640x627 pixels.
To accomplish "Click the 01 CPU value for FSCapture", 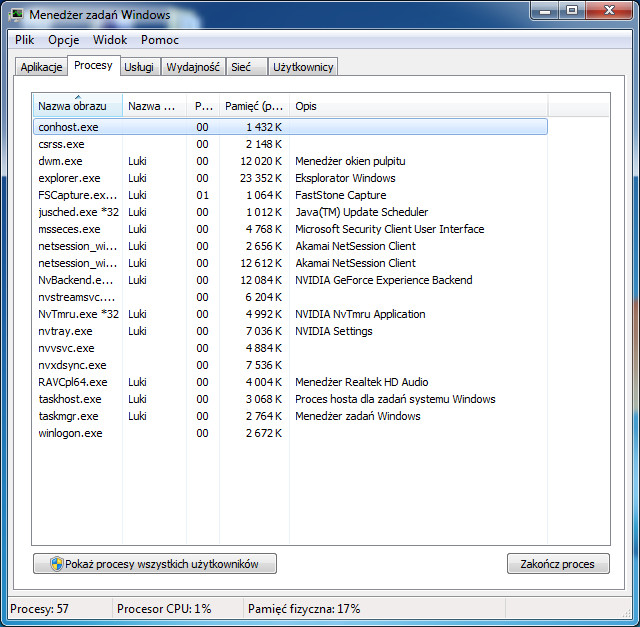I will coord(202,195).
